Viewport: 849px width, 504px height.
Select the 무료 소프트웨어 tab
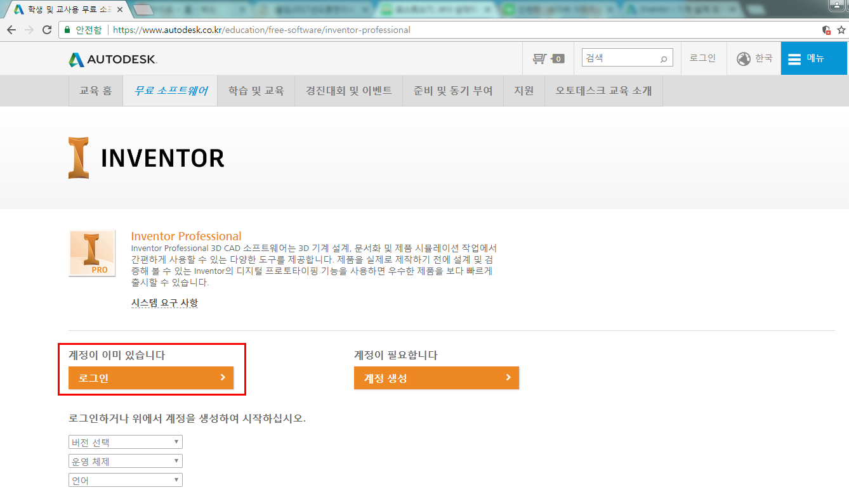[171, 91]
